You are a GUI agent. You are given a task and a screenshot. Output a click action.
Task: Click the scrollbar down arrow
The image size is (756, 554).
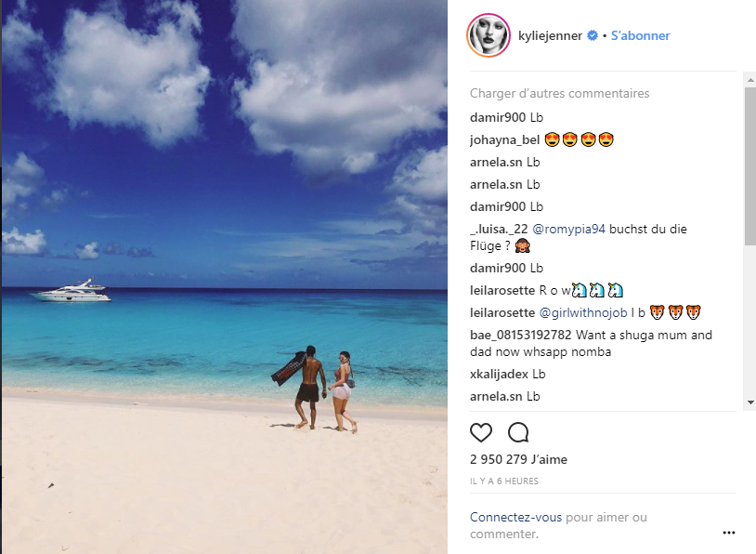coord(750,402)
